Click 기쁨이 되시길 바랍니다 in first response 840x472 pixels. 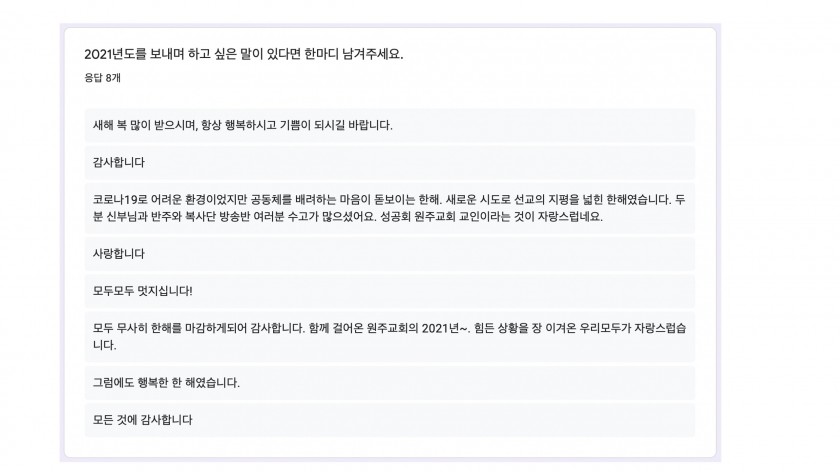[x=336, y=125]
